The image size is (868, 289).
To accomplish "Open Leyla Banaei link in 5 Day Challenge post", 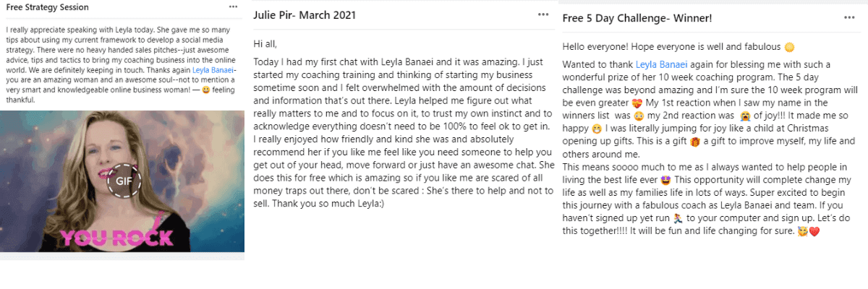I will (x=662, y=64).
